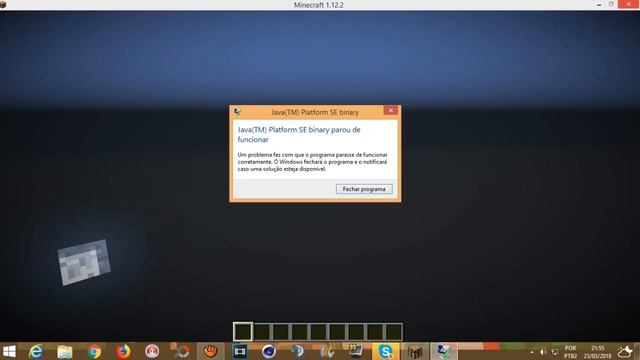Click the 'parou de funcionar' dialog heading
This screenshot has height=360, width=640.
tap(299, 135)
